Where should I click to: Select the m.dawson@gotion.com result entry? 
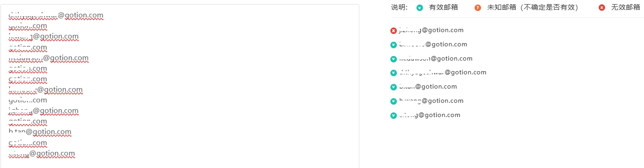(436, 59)
